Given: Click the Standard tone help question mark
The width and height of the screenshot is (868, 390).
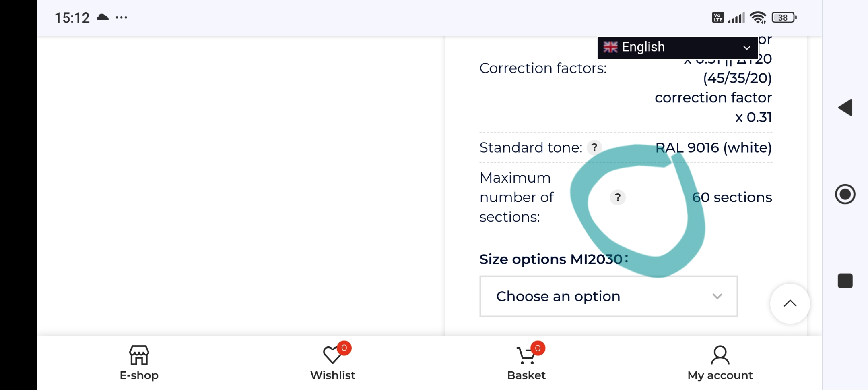Looking at the screenshot, I should coord(594,147).
